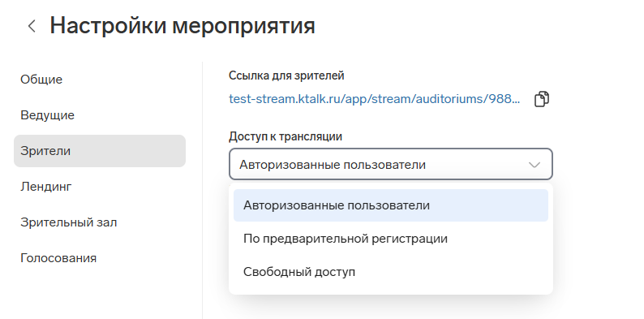This screenshot has width=644, height=319.
Task: Collapse the access dropdown via its chevron
Action: 534,165
